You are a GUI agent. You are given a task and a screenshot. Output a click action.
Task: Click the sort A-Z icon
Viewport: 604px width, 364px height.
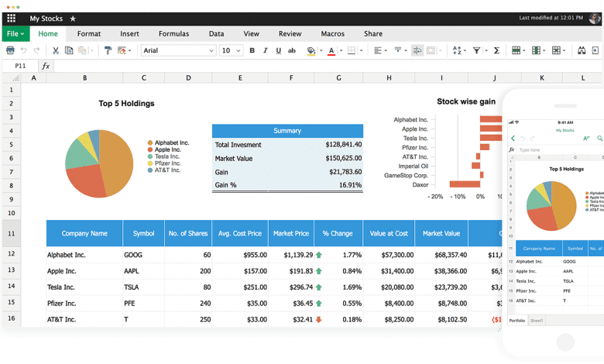(x=457, y=50)
